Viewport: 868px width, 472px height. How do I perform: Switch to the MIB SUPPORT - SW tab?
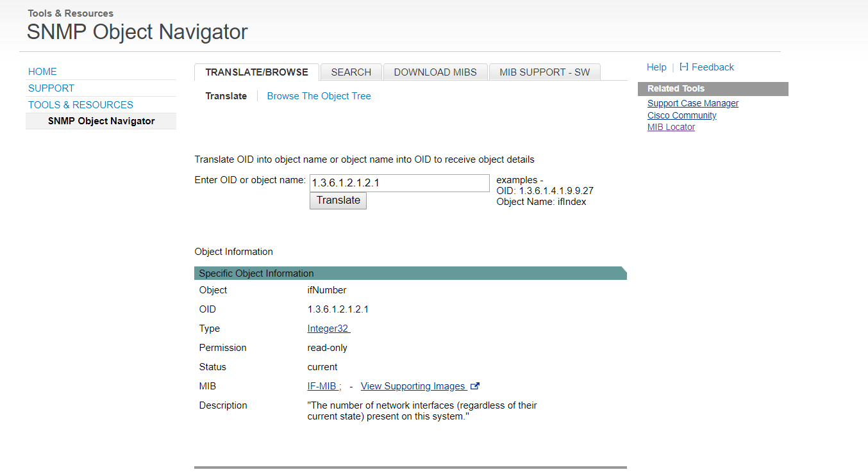click(544, 72)
